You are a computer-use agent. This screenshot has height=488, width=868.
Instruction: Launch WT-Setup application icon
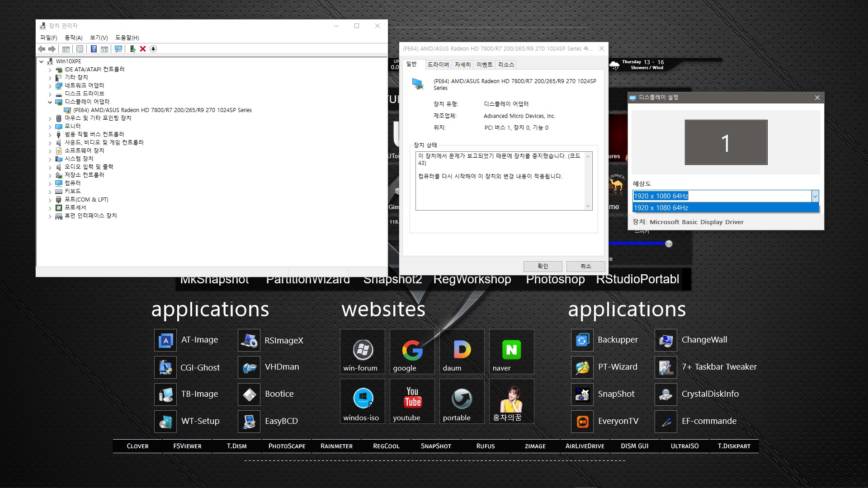[165, 422]
